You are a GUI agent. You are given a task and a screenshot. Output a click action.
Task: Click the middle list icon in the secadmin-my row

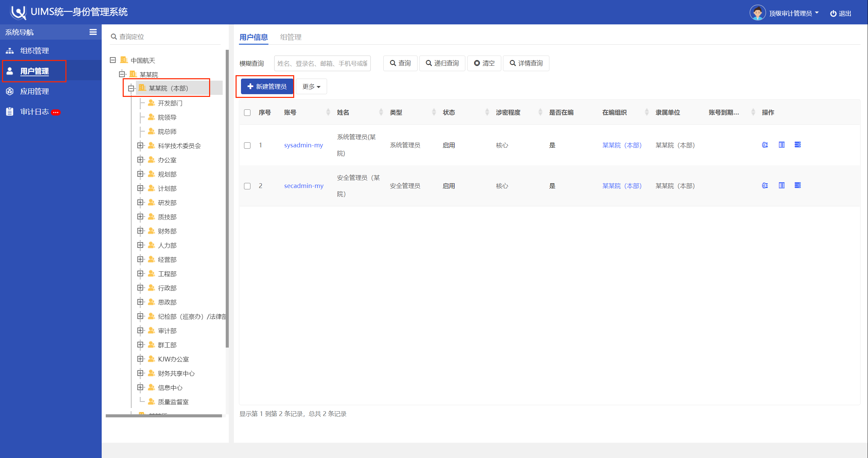point(781,186)
